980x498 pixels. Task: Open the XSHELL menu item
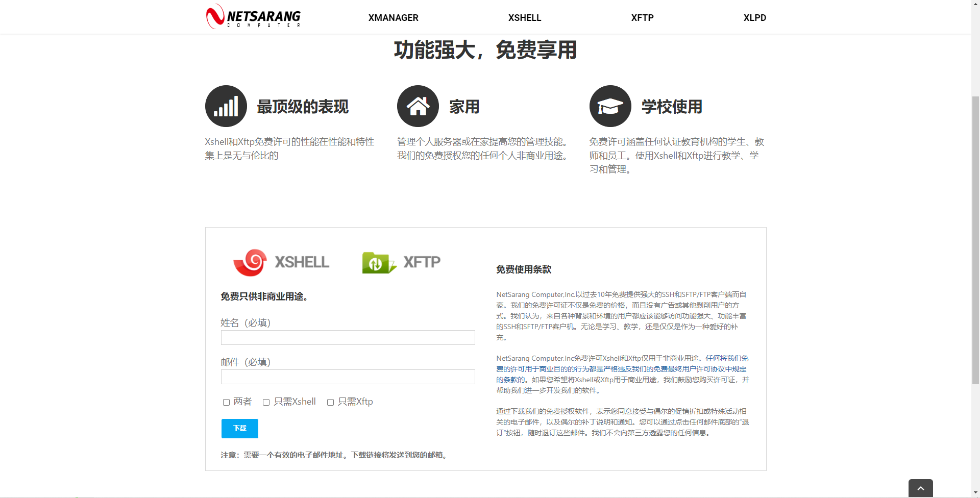524,18
